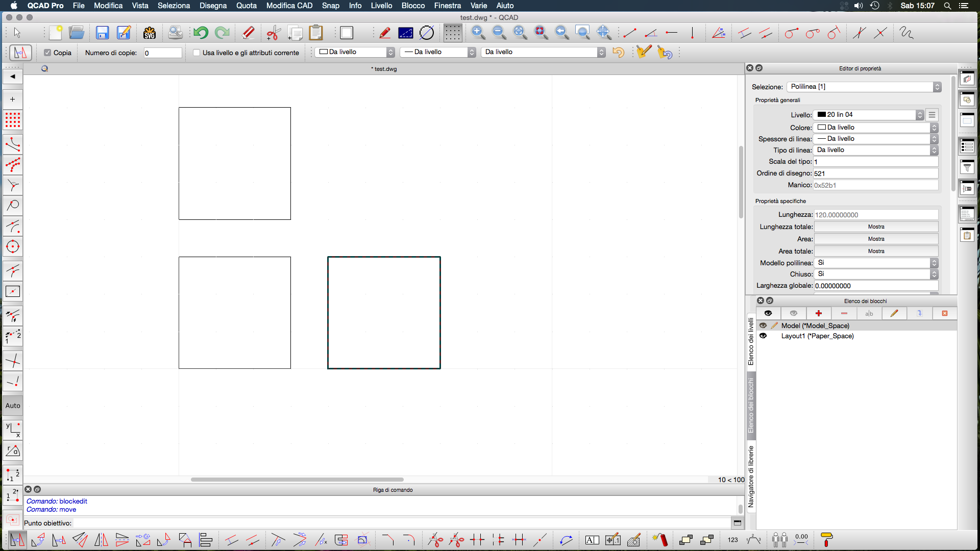Click the Zoom in magnifier icon
980x551 pixels.
(x=478, y=33)
